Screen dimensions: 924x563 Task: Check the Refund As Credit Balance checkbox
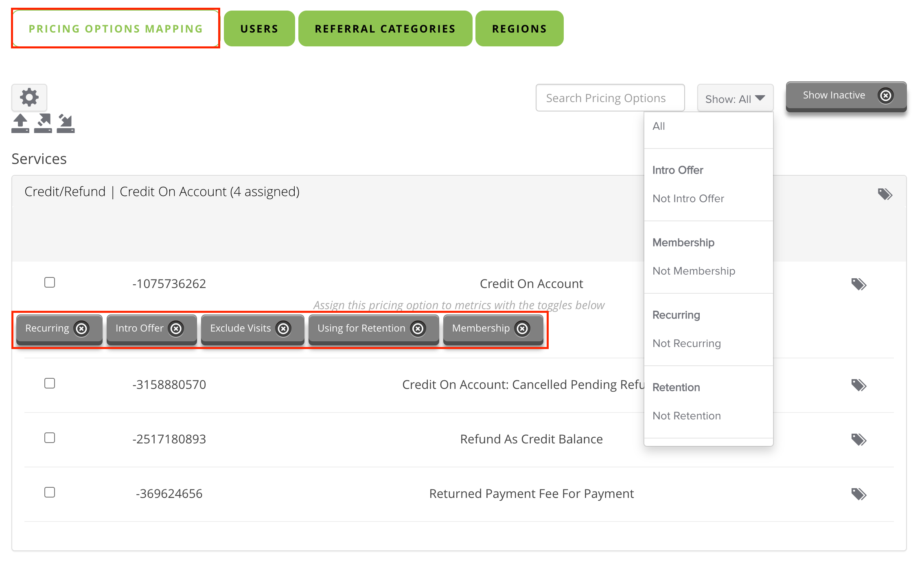(x=50, y=438)
